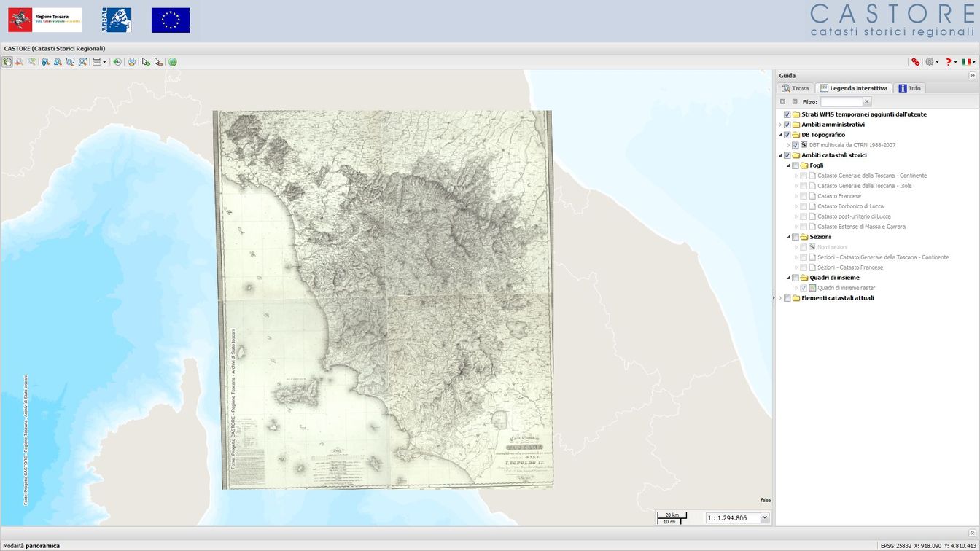980x551 pixels.
Task: Check the Fogli group checkbox
Action: 796,165
